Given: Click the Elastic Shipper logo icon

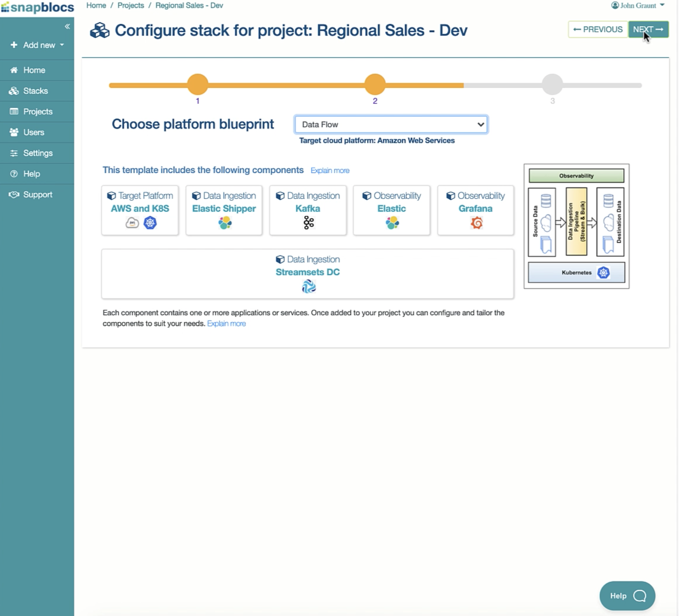Looking at the screenshot, I should tap(225, 223).
